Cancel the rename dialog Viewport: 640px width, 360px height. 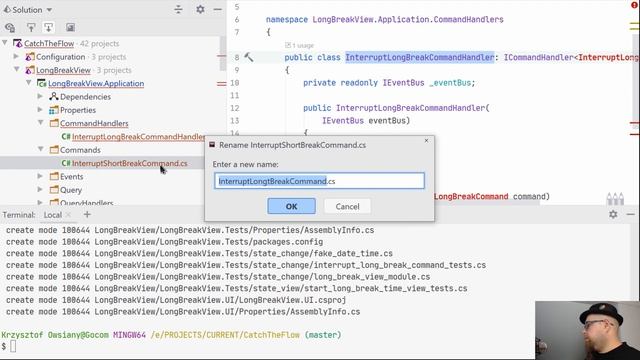pos(347,206)
